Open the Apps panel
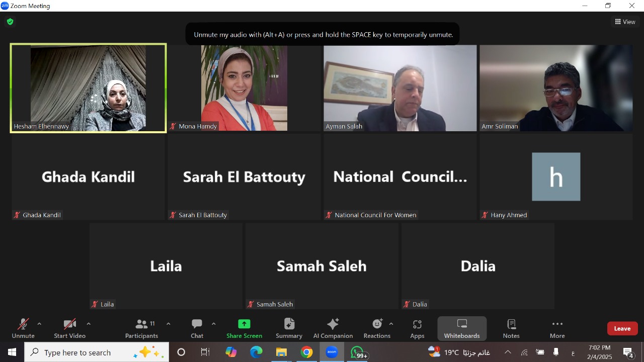The height and width of the screenshot is (362, 644). pyautogui.click(x=417, y=328)
